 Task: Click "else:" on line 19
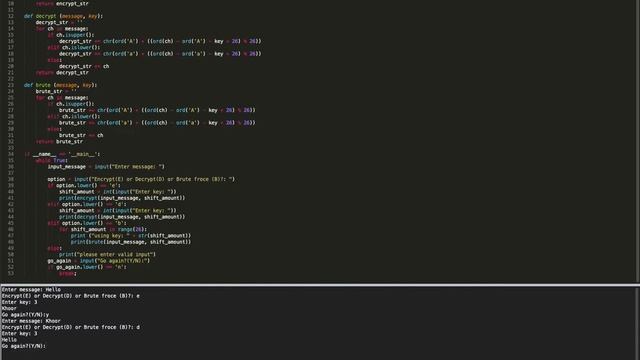[x=55, y=60]
